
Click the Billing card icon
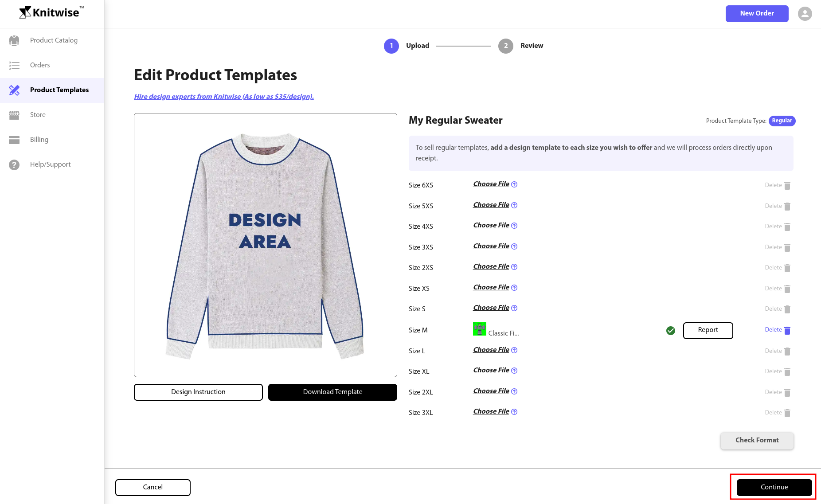[14, 140]
